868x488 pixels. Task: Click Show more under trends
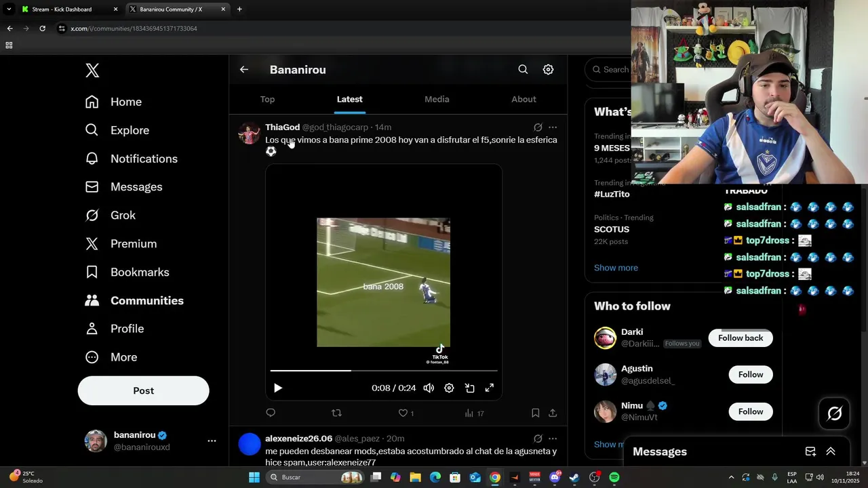coord(616,268)
